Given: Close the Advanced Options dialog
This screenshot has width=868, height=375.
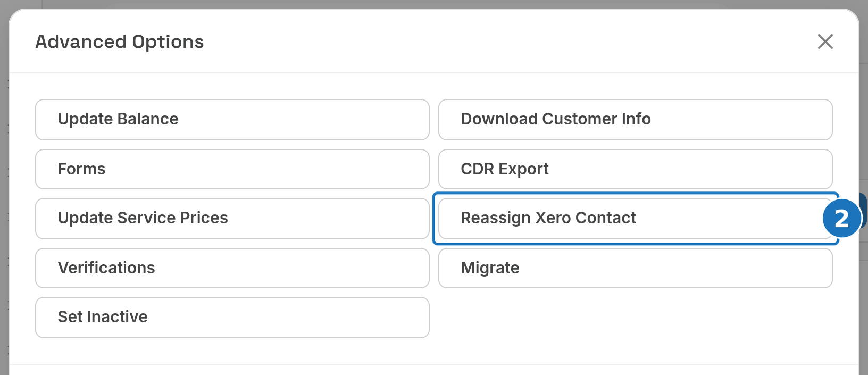Looking at the screenshot, I should click(825, 41).
